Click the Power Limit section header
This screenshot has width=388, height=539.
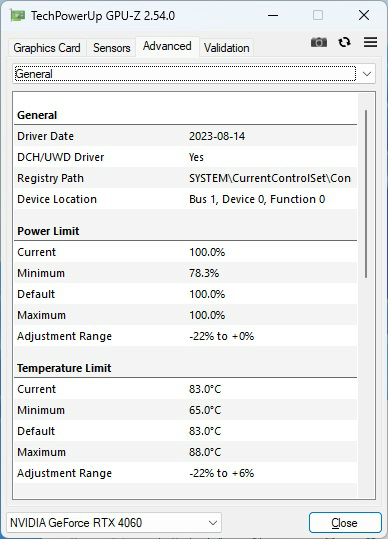click(x=48, y=231)
